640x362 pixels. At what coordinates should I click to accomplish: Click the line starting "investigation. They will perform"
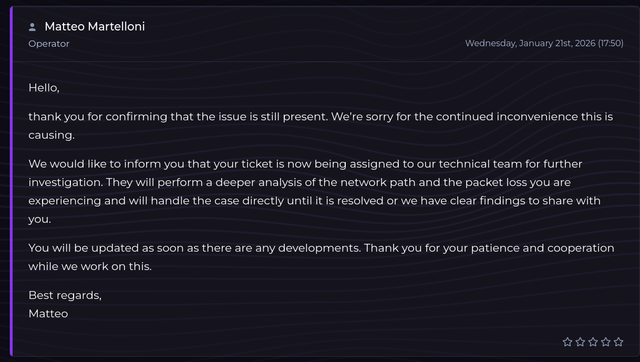[299, 182]
